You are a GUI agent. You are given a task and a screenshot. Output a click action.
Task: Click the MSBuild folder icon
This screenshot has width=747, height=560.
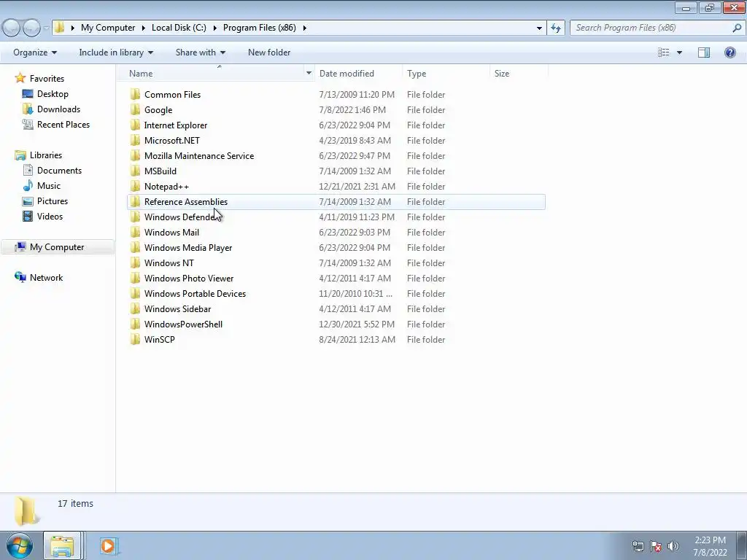[135, 171]
